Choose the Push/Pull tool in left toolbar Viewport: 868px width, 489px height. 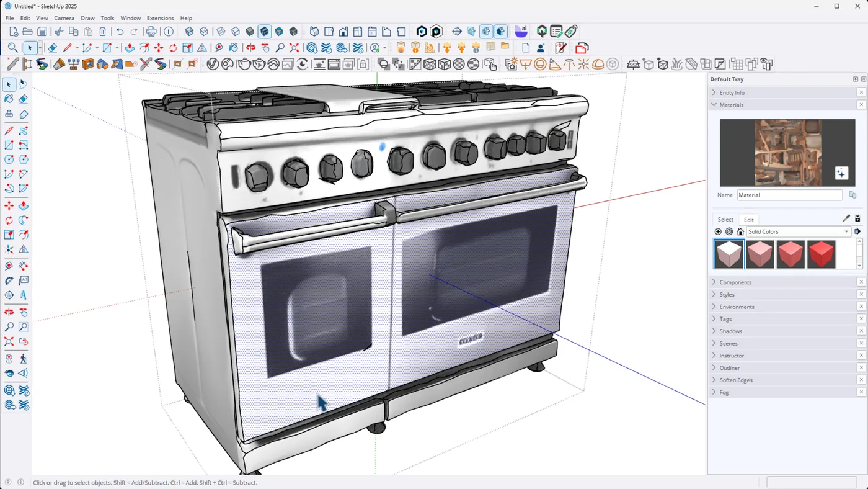pyautogui.click(x=23, y=205)
